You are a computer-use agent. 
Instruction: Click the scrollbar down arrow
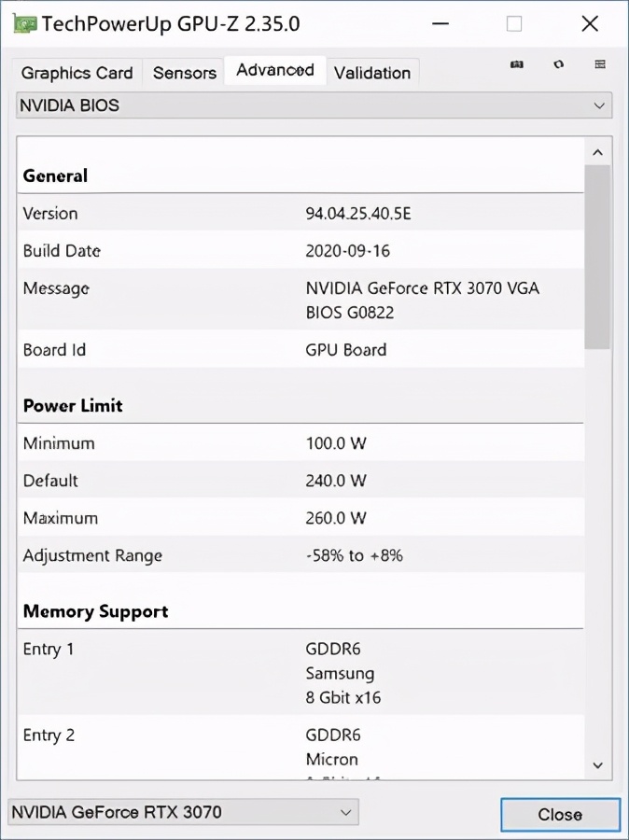(597, 764)
